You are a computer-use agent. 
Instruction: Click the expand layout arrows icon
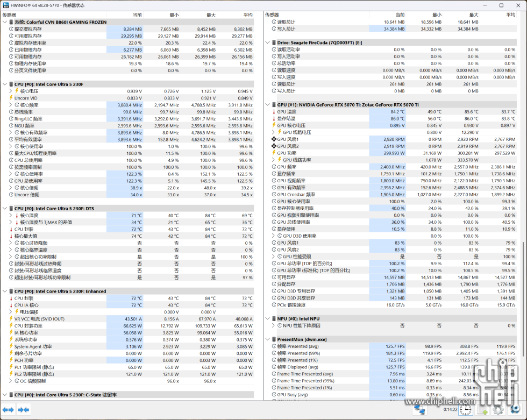coord(8,409)
